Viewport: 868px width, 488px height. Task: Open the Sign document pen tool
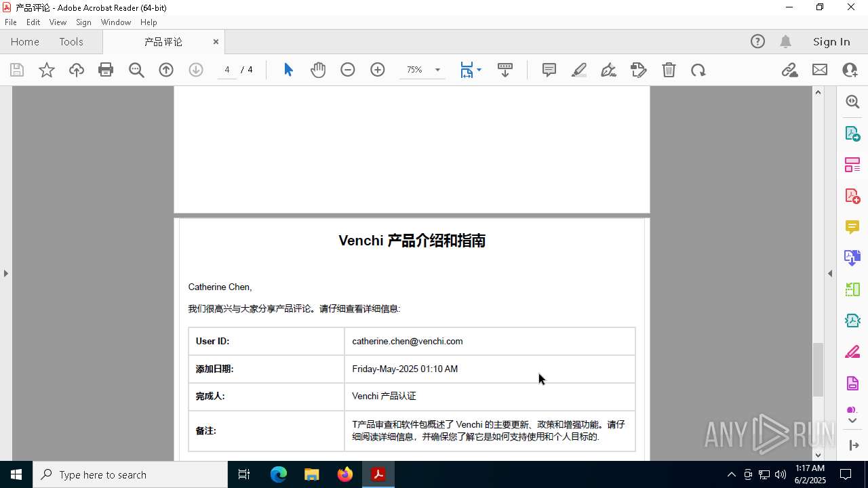tap(609, 70)
